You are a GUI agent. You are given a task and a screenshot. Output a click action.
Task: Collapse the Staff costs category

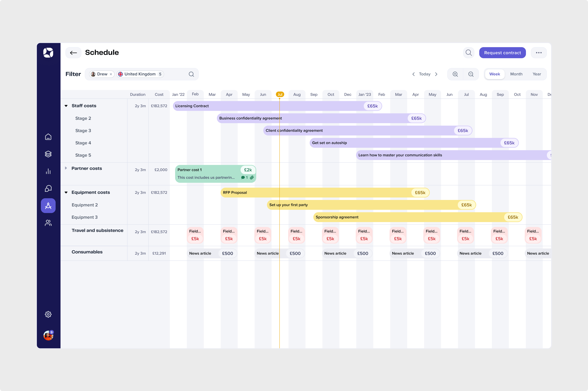(66, 106)
